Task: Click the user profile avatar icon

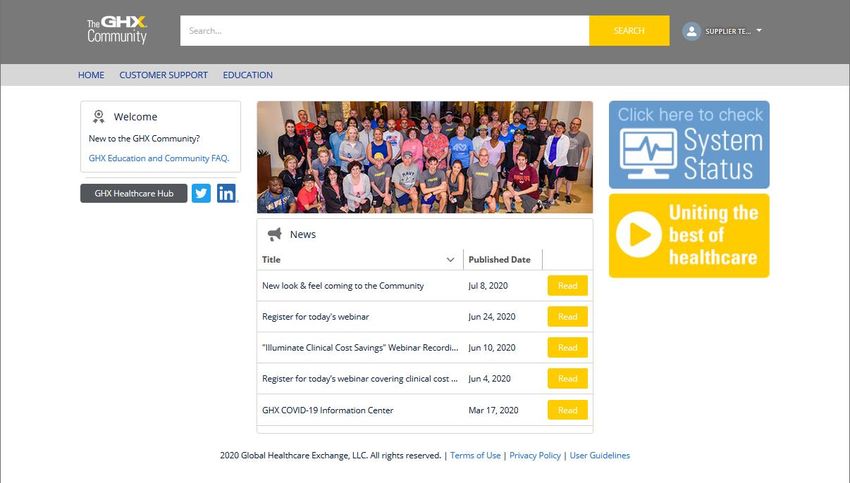Action: pyautogui.click(x=691, y=31)
